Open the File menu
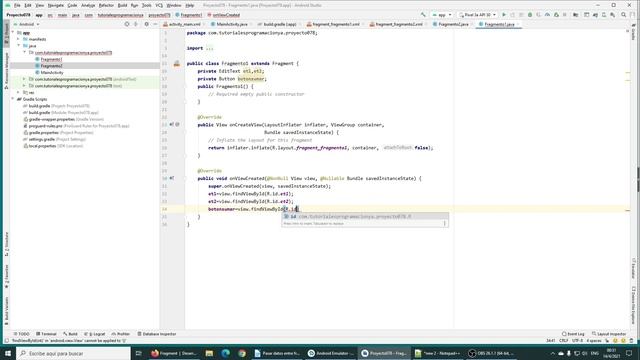This screenshot has width=640, height=360. (17, 5)
